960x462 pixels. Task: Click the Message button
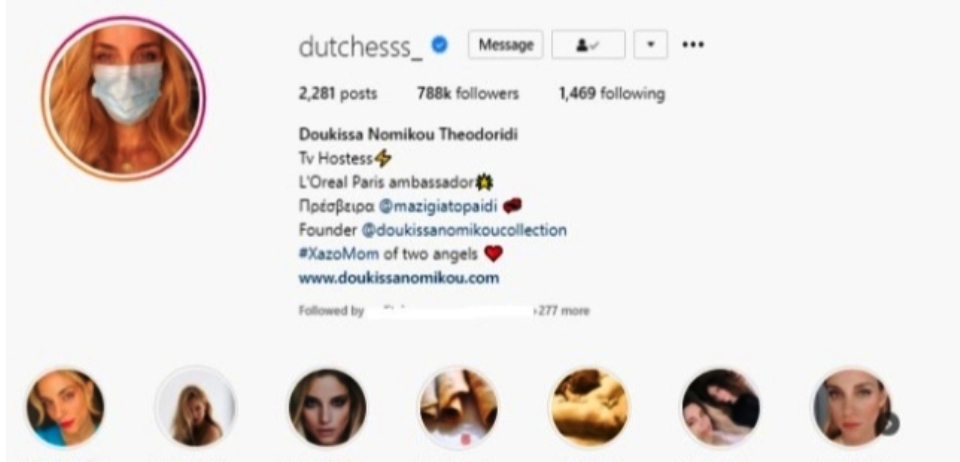pos(505,45)
